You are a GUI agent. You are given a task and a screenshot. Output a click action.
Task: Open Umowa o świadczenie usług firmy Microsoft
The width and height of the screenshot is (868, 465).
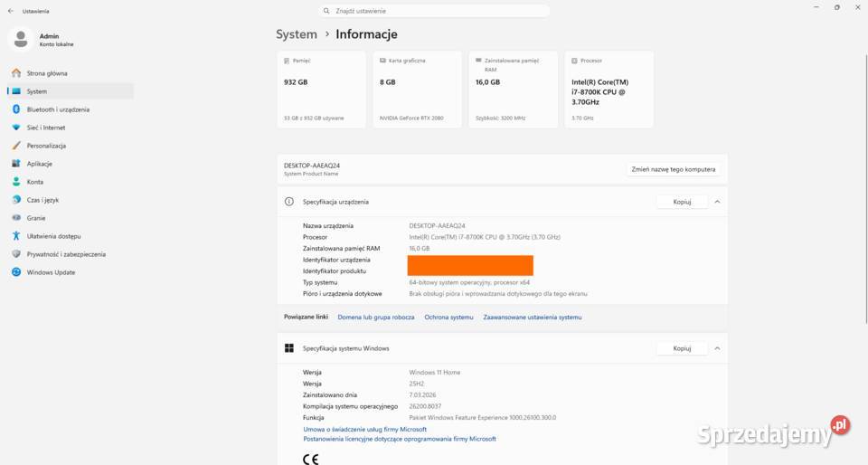coord(364,430)
